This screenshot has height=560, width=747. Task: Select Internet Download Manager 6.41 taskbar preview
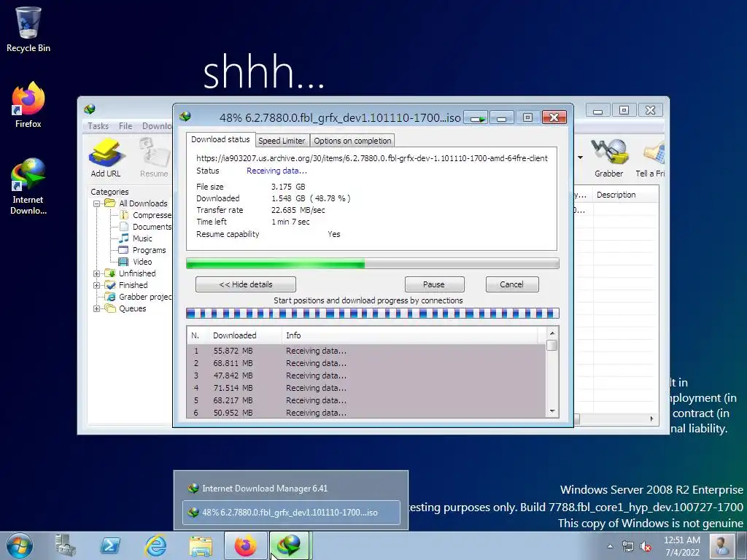click(290, 489)
